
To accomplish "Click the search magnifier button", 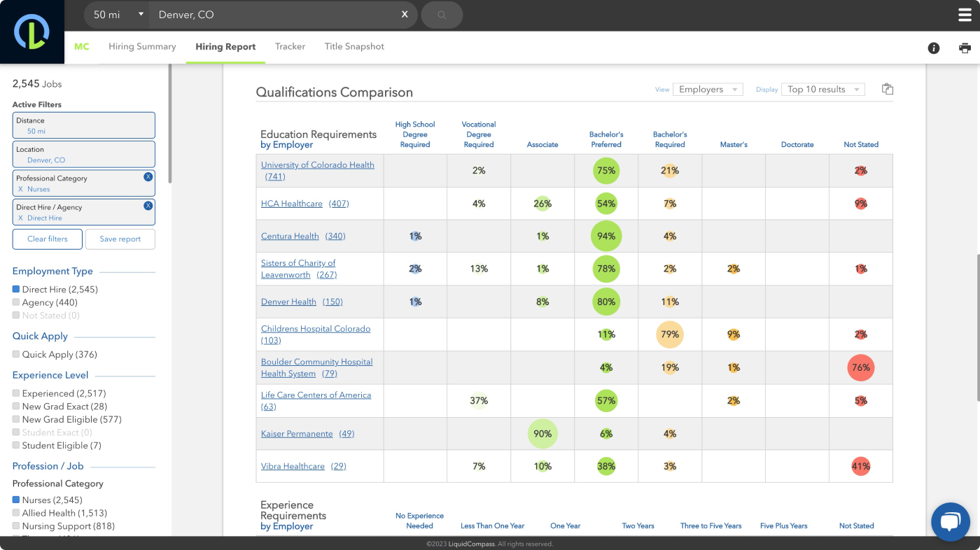I will pyautogui.click(x=442, y=15).
